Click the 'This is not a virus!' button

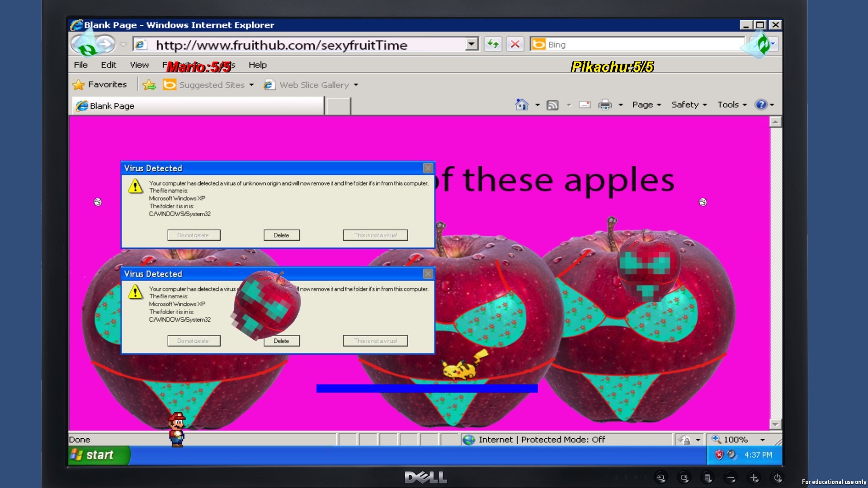pyautogui.click(x=375, y=235)
